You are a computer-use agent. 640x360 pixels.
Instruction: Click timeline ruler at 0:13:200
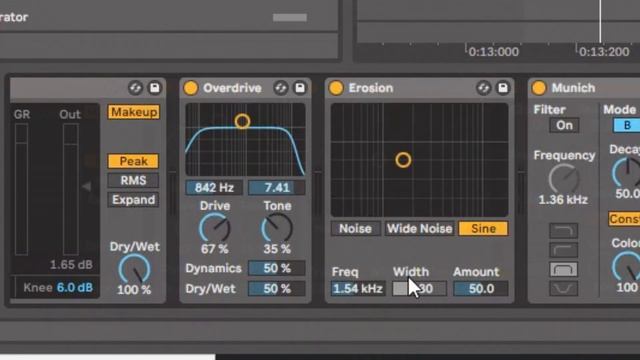(x=604, y=52)
